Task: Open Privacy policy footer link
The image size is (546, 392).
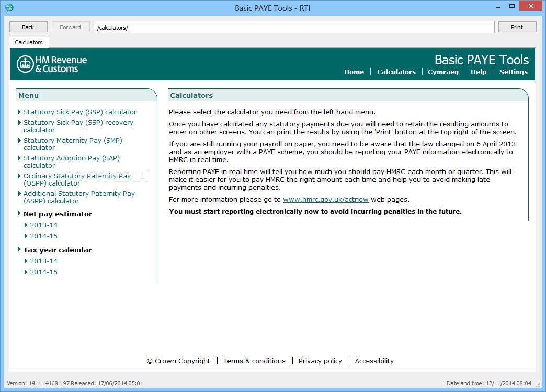Action: tap(320, 361)
